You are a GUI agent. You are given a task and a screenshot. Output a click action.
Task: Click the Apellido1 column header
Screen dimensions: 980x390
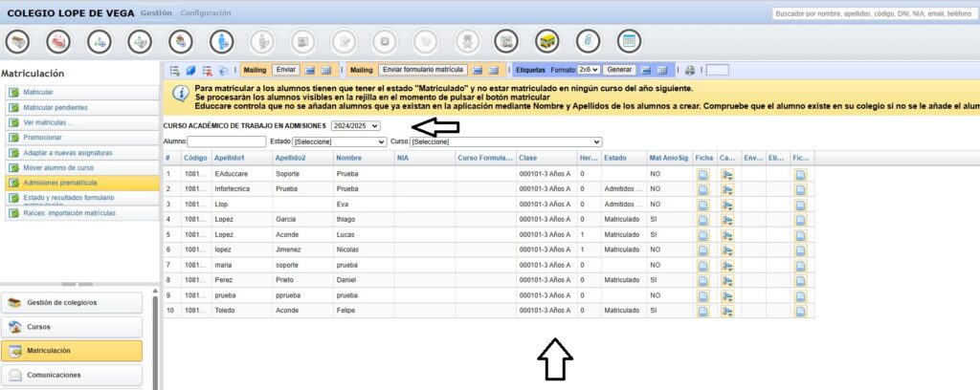click(230, 158)
